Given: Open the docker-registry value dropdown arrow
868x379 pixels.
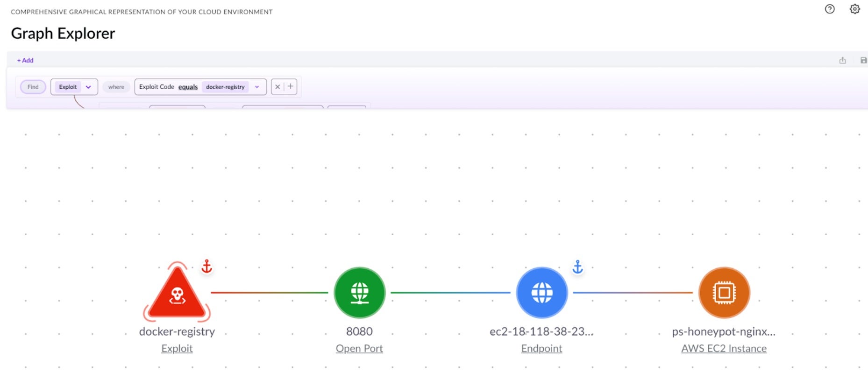Looking at the screenshot, I should 257,87.
